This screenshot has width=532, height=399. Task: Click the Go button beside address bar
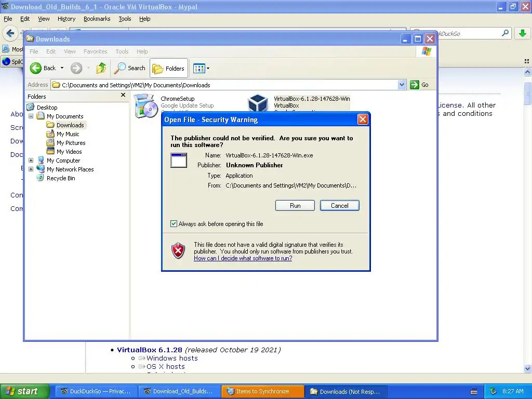[419, 85]
